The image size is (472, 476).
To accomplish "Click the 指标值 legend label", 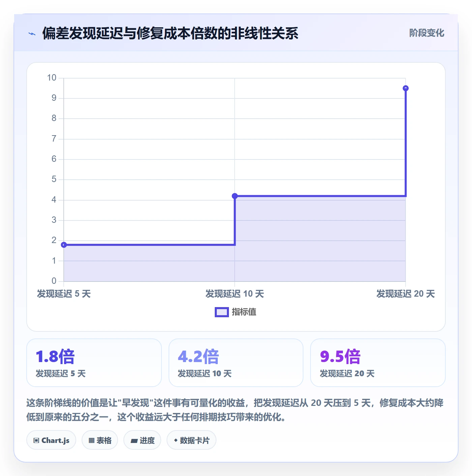I will [244, 312].
